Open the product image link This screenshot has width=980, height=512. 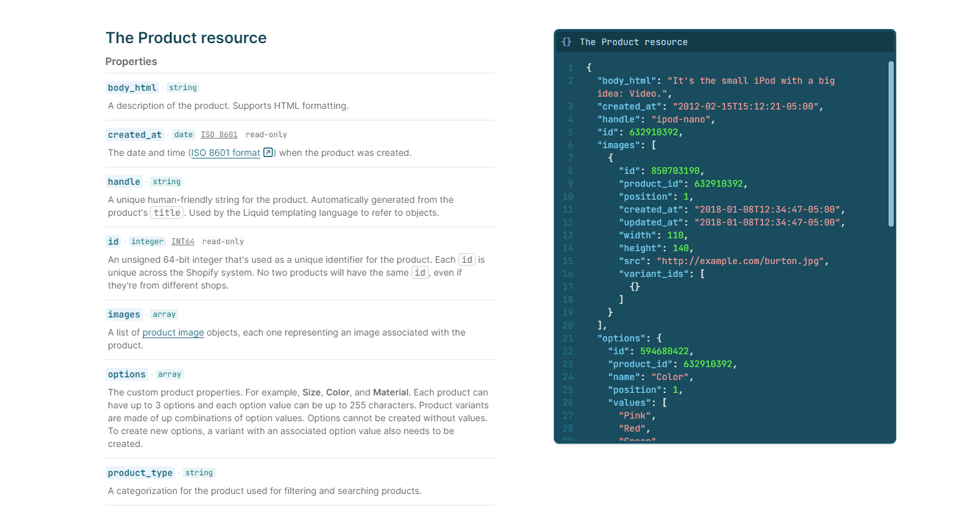173,332
